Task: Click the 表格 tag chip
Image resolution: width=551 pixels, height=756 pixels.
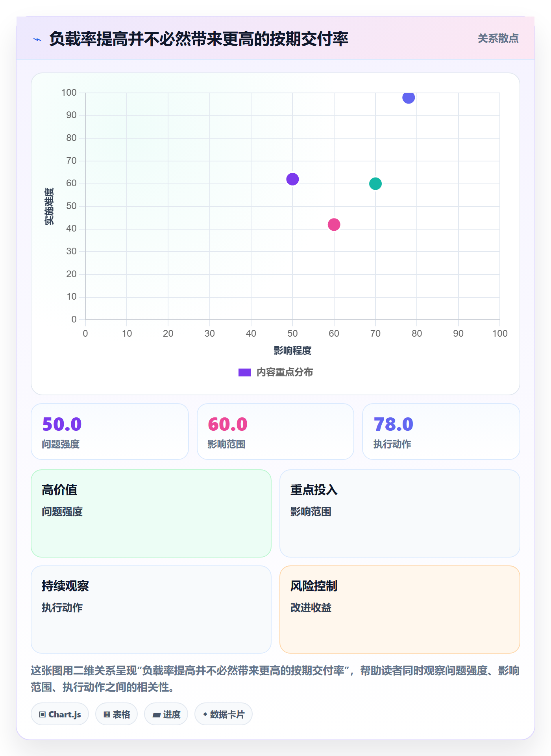Action: (x=116, y=714)
